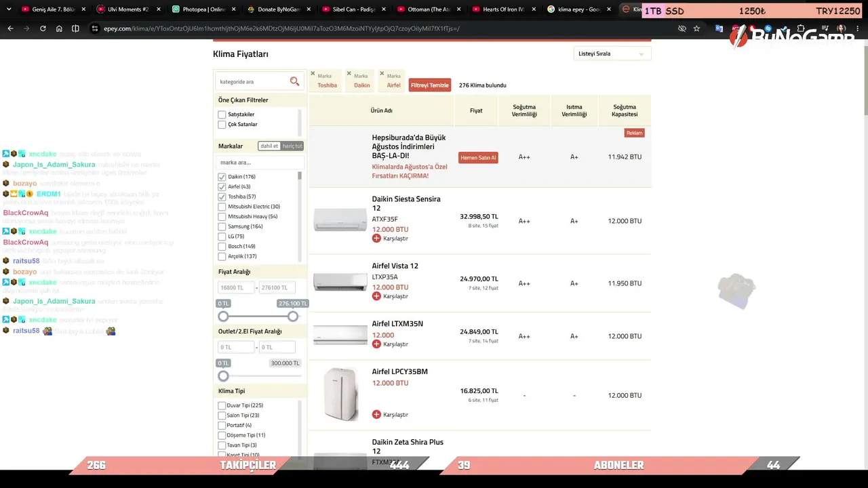This screenshot has width=868, height=488.
Task: Uncheck the Daikin (176) brand
Action: coord(222,177)
